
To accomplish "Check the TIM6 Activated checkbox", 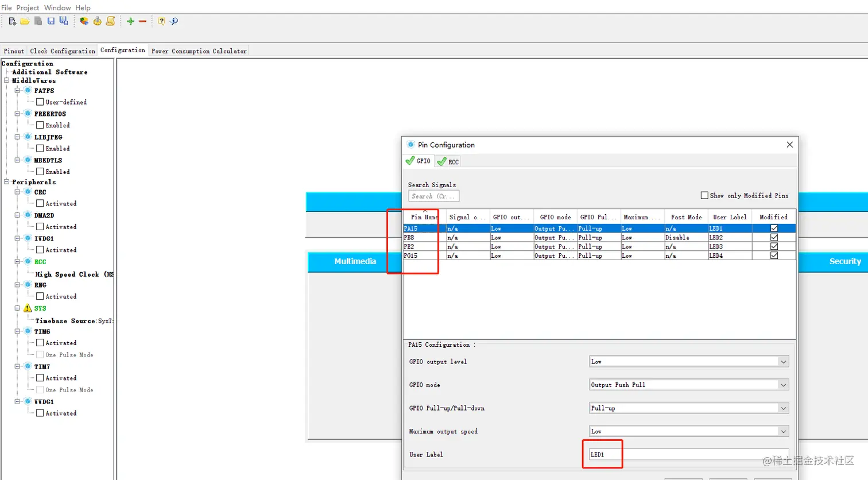I will tap(40, 343).
